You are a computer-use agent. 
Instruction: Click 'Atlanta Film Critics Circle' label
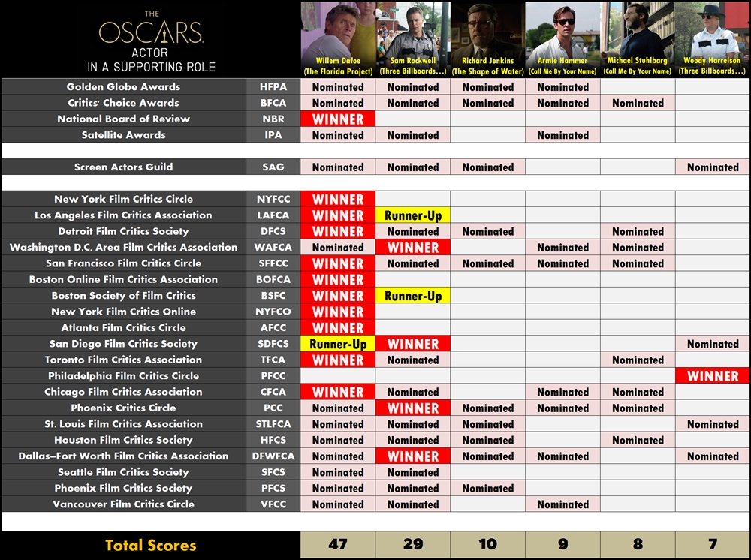[x=124, y=328]
